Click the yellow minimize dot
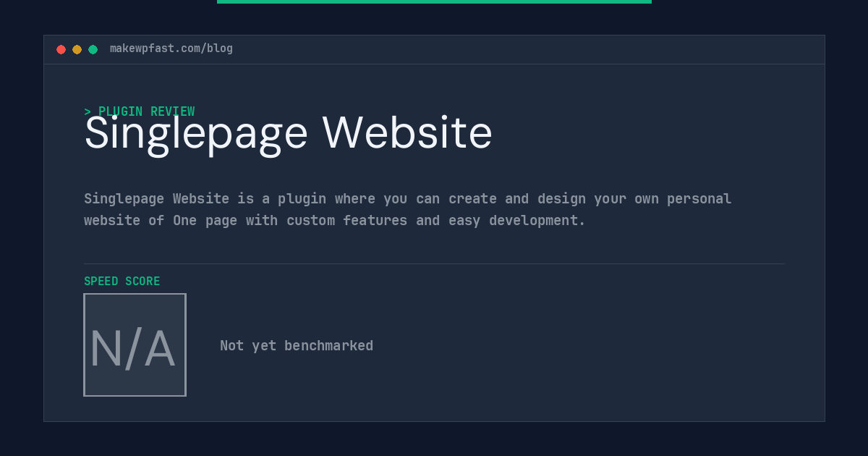The image size is (868, 456). (77, 49)
